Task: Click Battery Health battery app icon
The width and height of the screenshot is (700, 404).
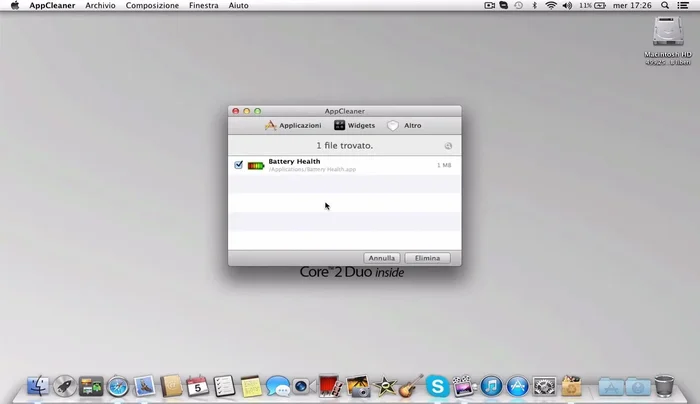Action: (x=256, y=166)
